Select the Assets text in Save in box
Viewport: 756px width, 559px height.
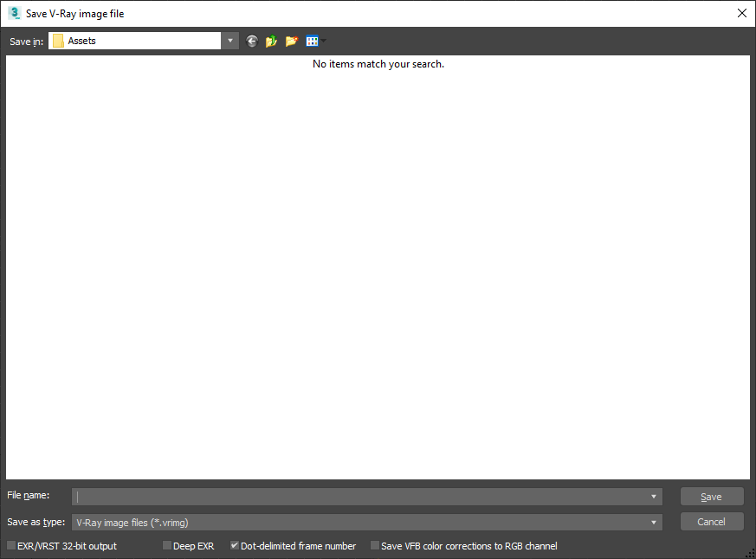coord(82,41)
